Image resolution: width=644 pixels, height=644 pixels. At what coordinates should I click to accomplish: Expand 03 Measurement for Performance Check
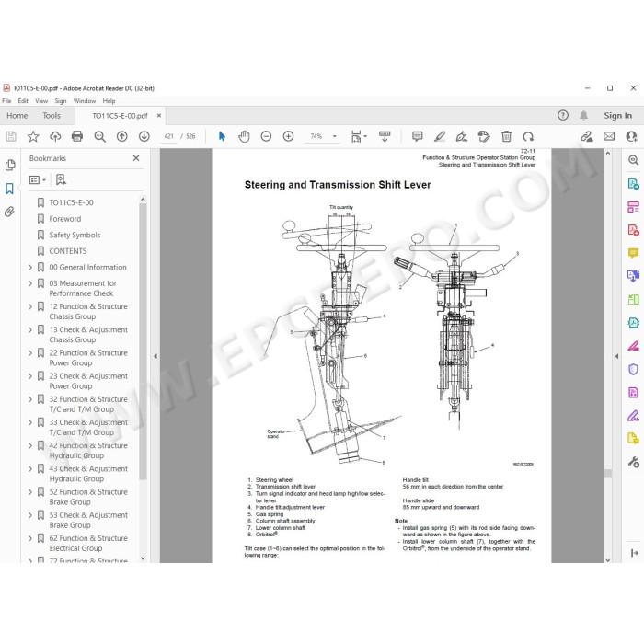click(x=30, y=283)
